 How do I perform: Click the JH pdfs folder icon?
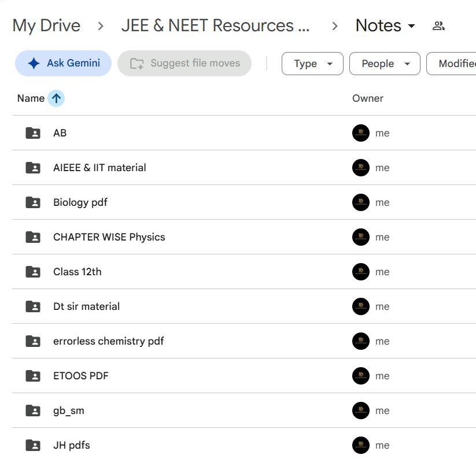(x=33, y=445)
